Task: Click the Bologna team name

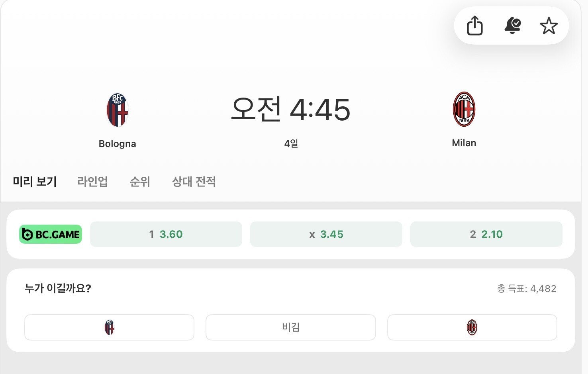Action: pyautogui.click(x=118, y=144)
